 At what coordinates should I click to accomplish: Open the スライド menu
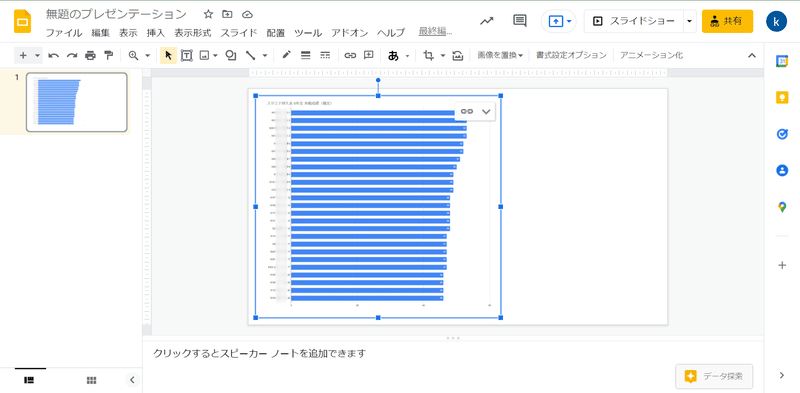tap(239, 33)
